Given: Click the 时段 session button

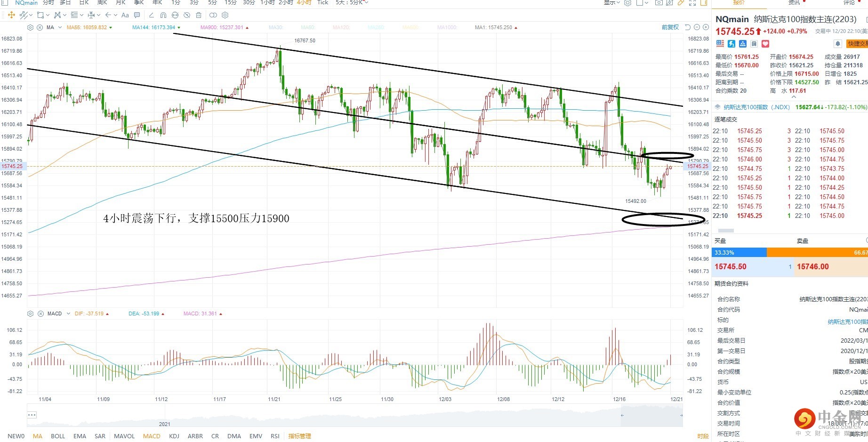Looking at the screenshot, I should [703, 436].
